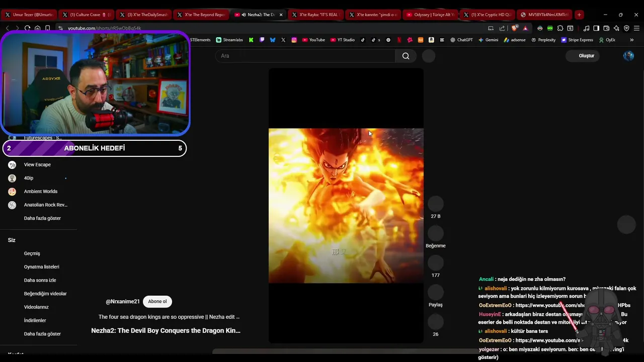The image size is (644, 362).
Task: Open the OyEk bookmark
Action: coord(606,40)
